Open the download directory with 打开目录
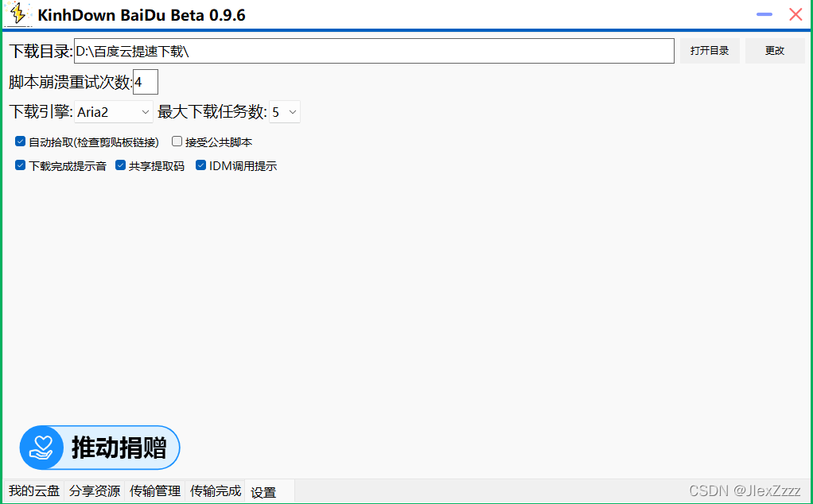813x504 pixels. point(710,51)
